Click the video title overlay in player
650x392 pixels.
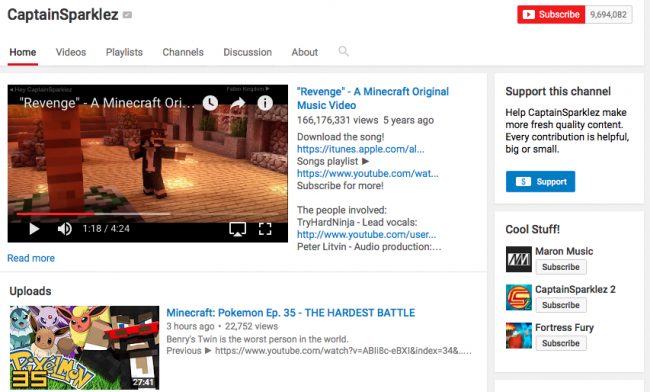coord(107,103)
